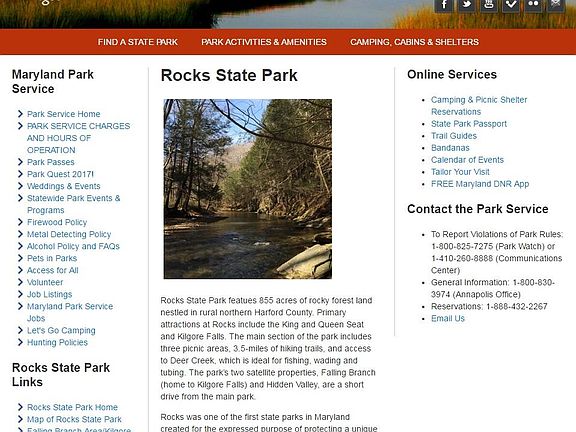The width and height of the screenshot is (576, 432).
Task: Click the chevron beside Park Passes
Action: click(x=20, y=162)
